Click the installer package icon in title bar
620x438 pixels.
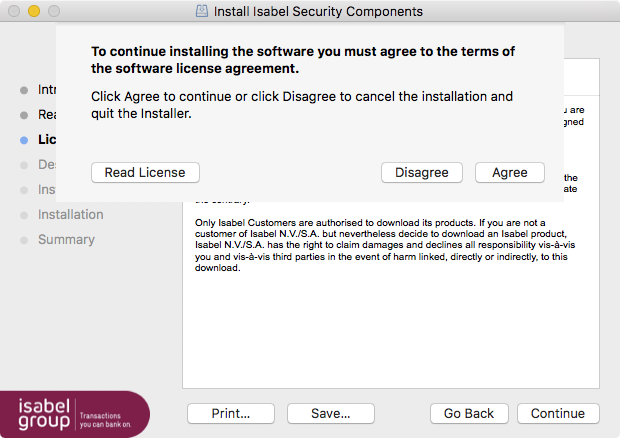pos(202,11)
